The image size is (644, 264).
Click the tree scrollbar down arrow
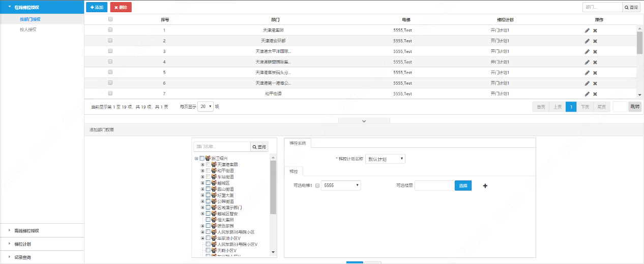click(x=273, y=252)
